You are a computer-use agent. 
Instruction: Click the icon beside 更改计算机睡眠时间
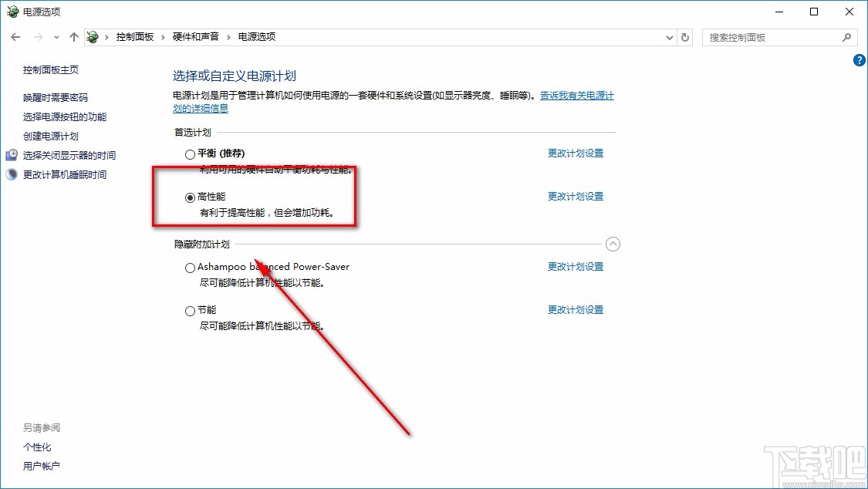click(x=11, y=174)
